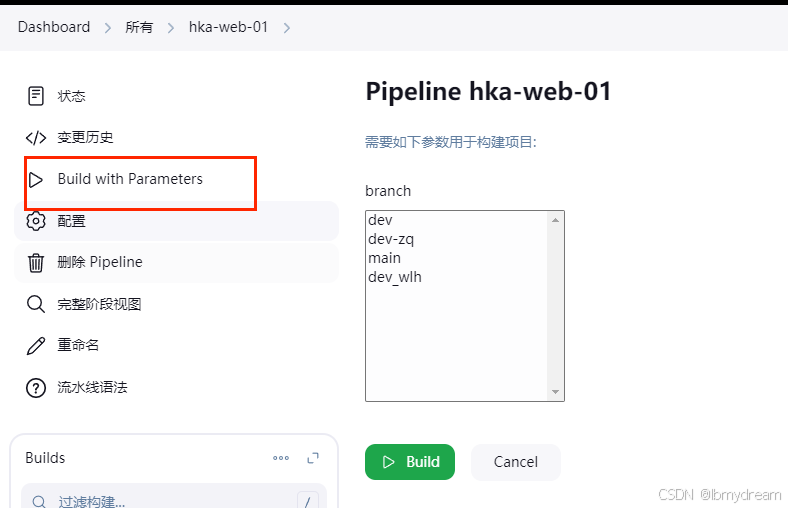788x508 pixels.
Task: Open the three-dots menu in the Builds panel
Action: tap(281, 458)
